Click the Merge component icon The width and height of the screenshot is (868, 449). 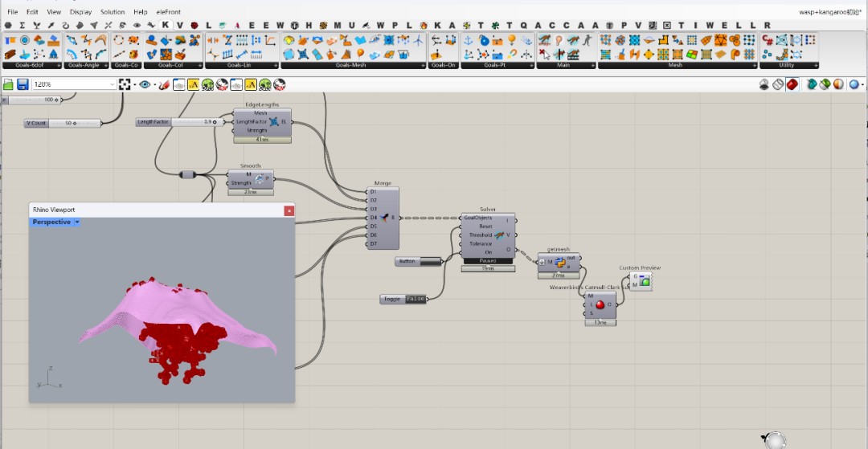(x=386, y=218)
